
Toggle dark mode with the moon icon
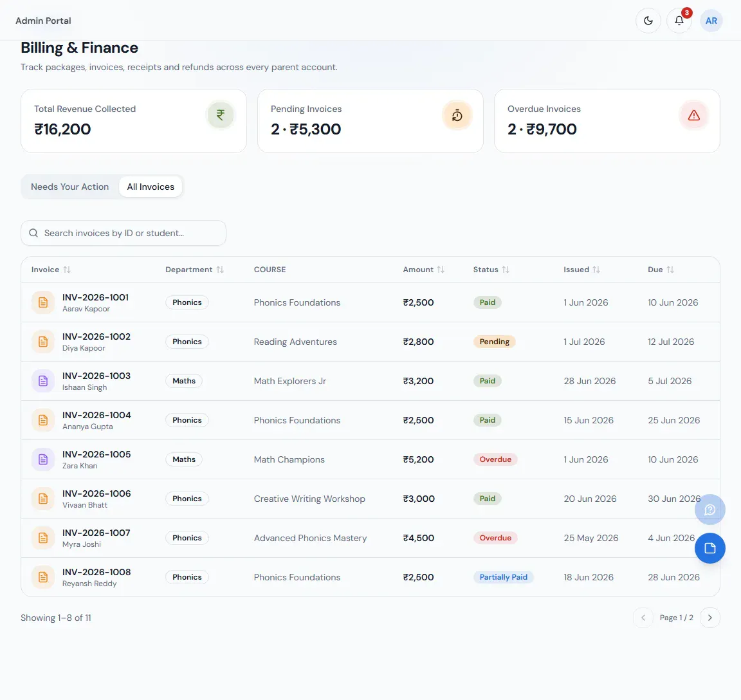648,21
